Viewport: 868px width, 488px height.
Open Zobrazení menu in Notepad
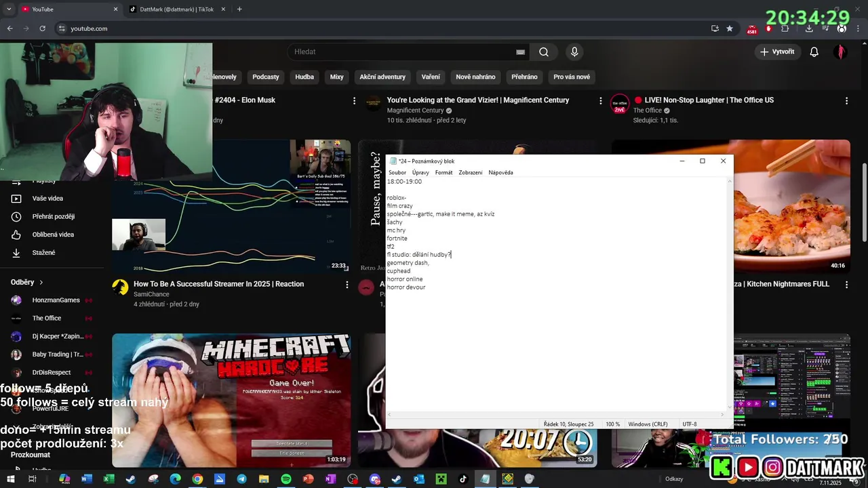click(471, 173)
